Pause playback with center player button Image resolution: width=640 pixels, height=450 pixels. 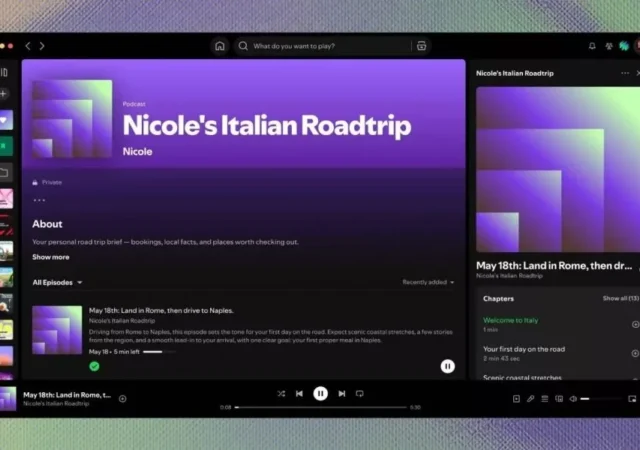click(x=320, y=394)
